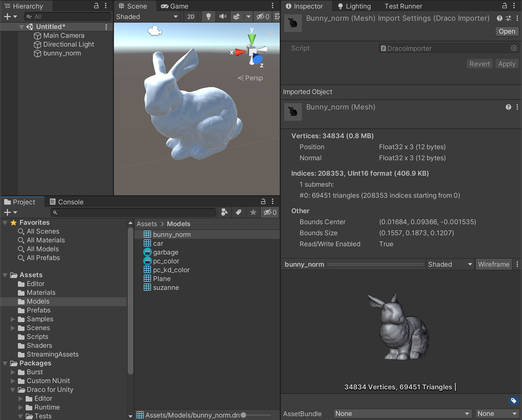
Task: Click the search by label icon in Project
Action: coord(239,212)
